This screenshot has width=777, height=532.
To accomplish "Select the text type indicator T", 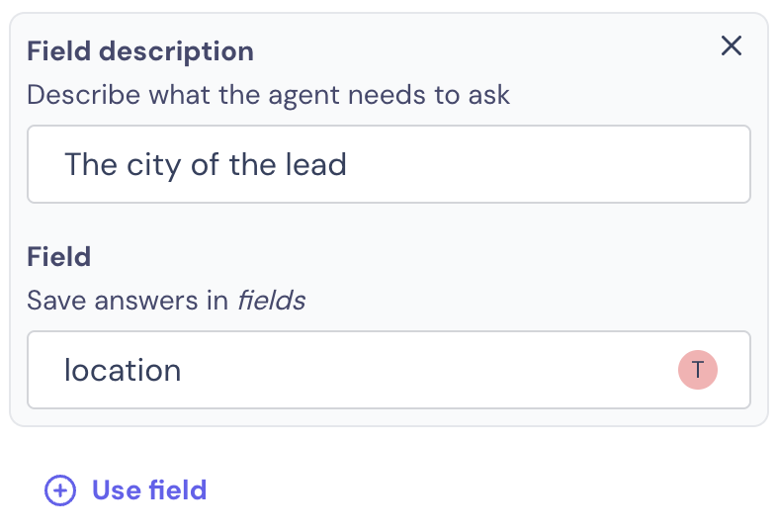I will [x=697, y=370].
